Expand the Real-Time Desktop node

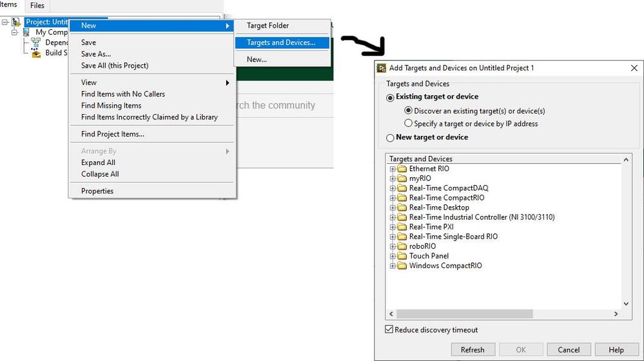(x=393, y=208)
